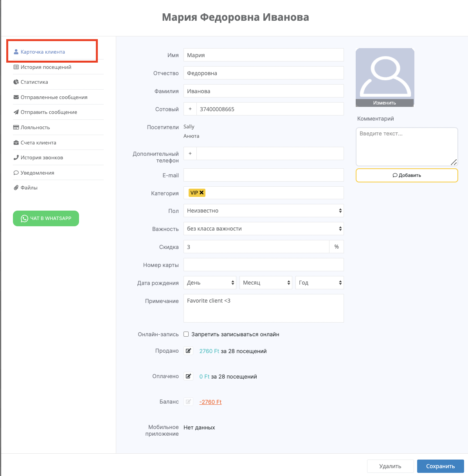Click the 2760 Ft sold amount

[x=209, y=351]
